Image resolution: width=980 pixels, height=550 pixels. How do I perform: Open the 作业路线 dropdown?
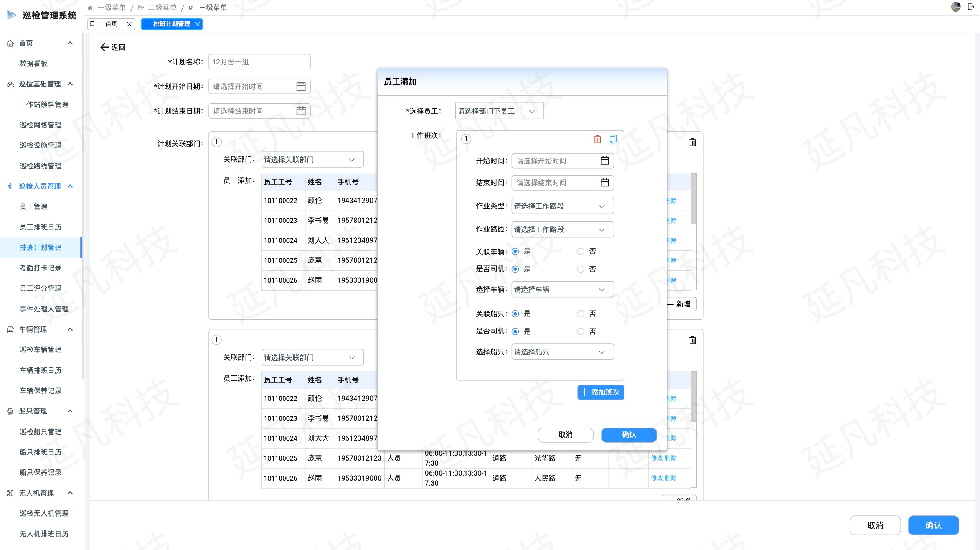pyautogui.click(x=562, y=229)
